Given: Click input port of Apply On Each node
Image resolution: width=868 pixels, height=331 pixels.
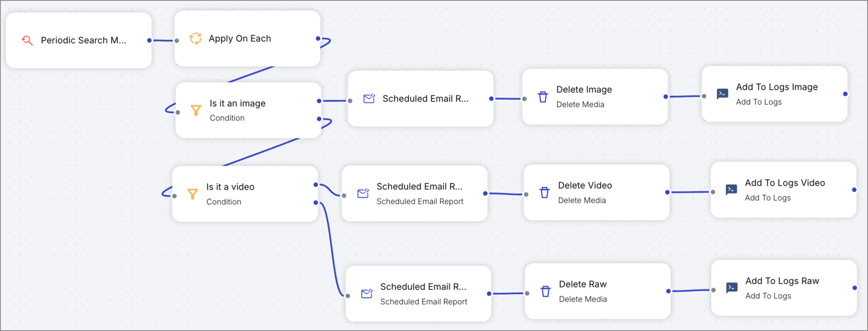Looking at the screenshot, I should (x=177, y=41).
